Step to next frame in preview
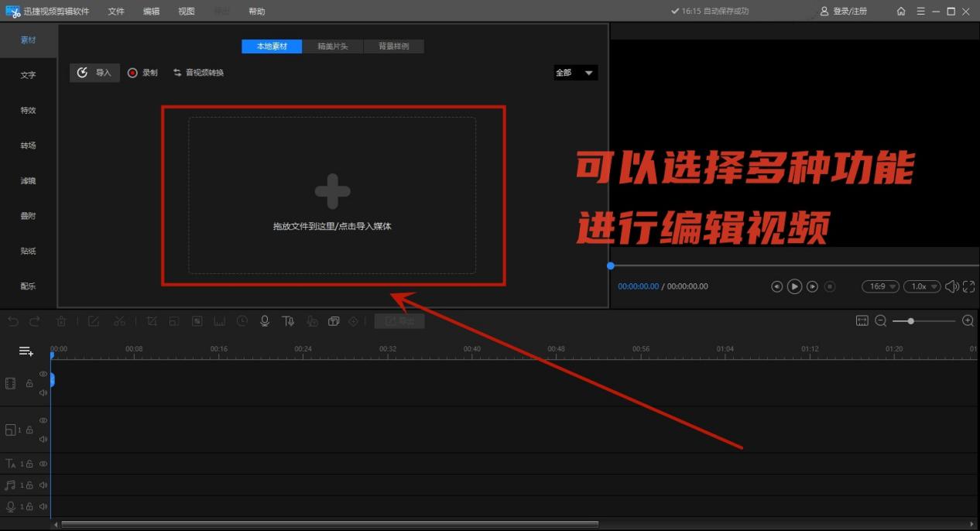The width and height of the screenshot is (980, 531). tap(812, 286)
